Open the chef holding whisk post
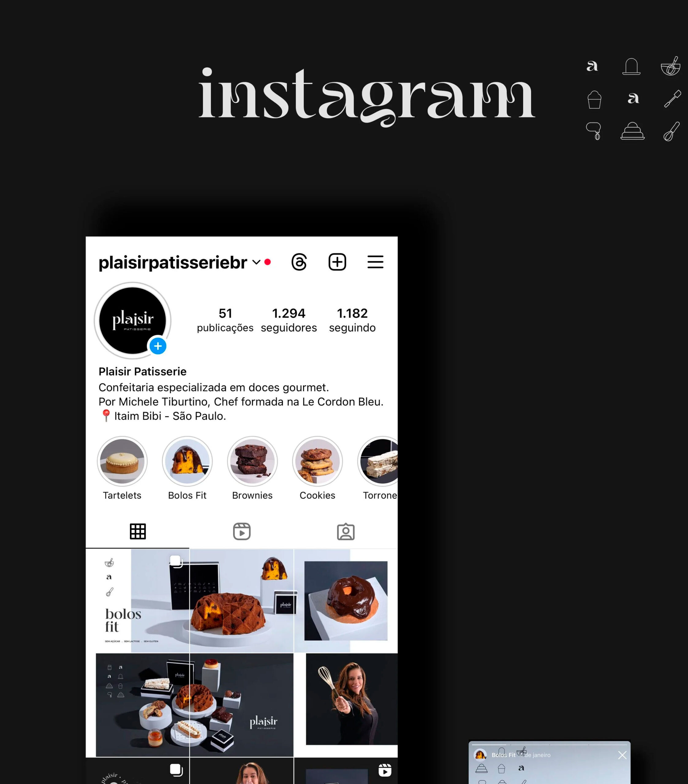The width and height of the screenshot is (688, 784). (346, 705)
